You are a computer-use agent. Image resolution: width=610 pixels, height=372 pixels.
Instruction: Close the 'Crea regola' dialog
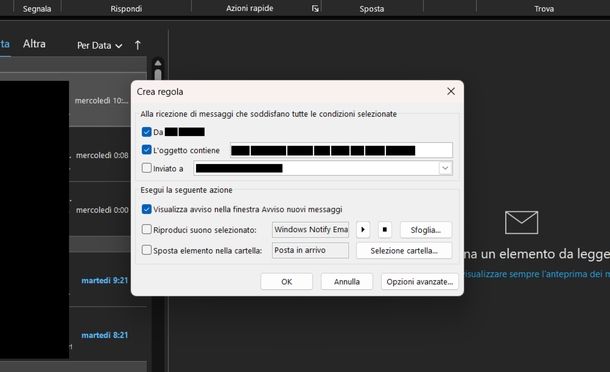click(x=451, y=91)
